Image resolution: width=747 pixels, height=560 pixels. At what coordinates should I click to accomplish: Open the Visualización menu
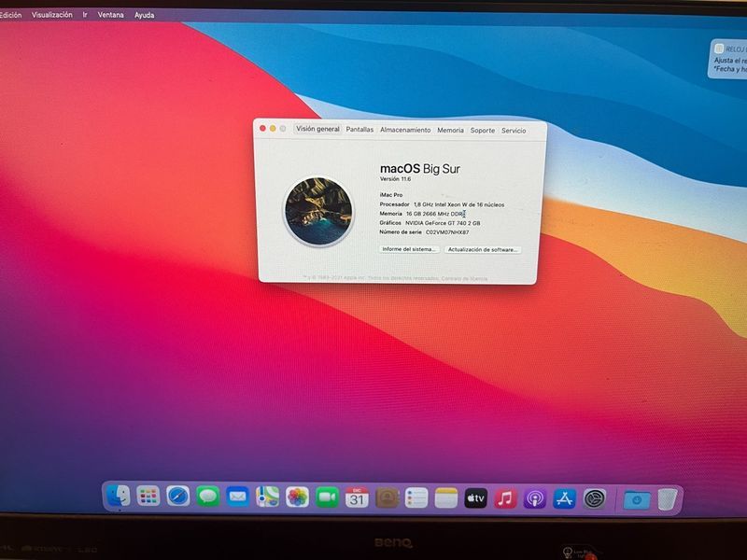(x=52, y=15)
